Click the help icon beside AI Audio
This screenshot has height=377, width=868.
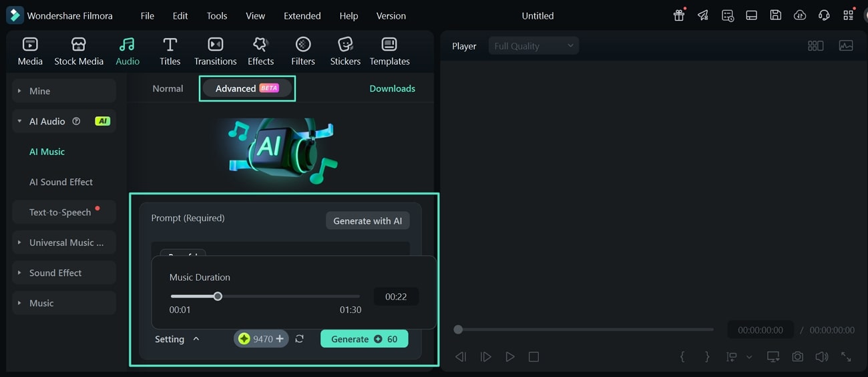click(76, 121)
